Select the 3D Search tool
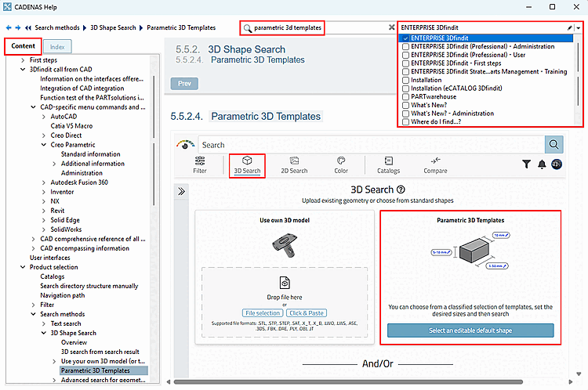This screenshot has width=588, height=390. pos(247,165)
